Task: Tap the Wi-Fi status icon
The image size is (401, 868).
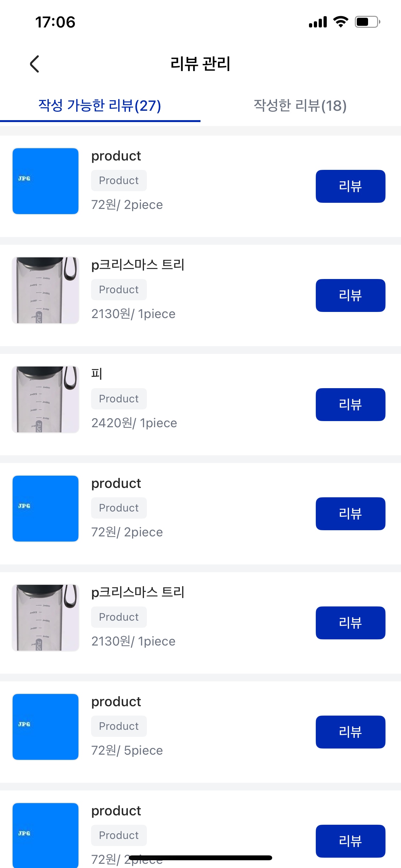Action: tap(340, 22)
